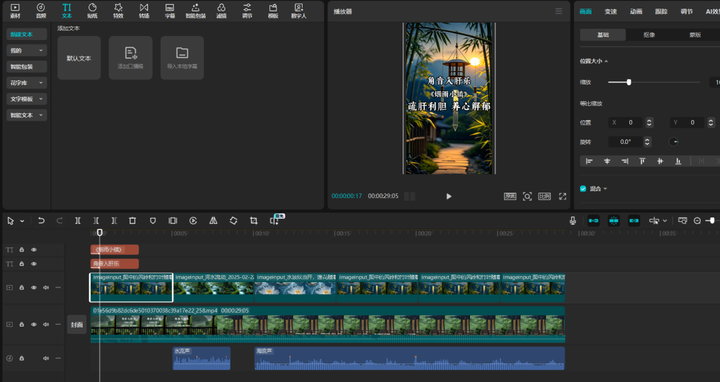Expand the 我的 sidebar dropdown
Screen dimensions: 720x382
pyautogui.click(x=27, y=51)
